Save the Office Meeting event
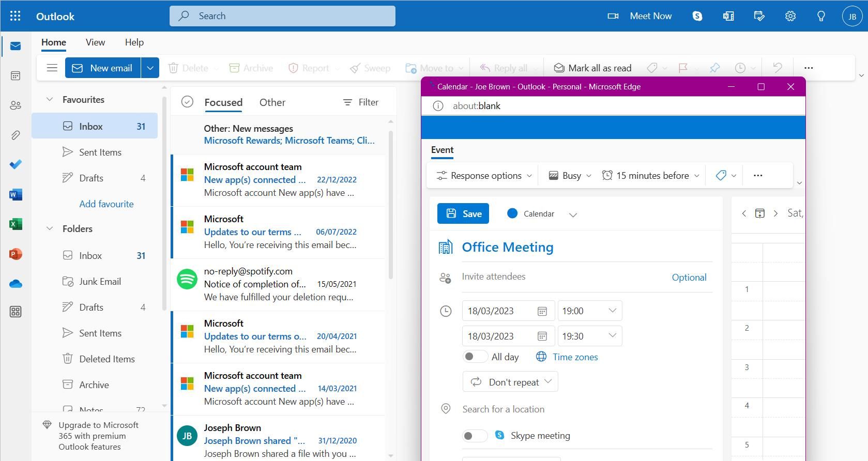Image resolution: width=868 pixels, height=461 pixels. (463, 213)
